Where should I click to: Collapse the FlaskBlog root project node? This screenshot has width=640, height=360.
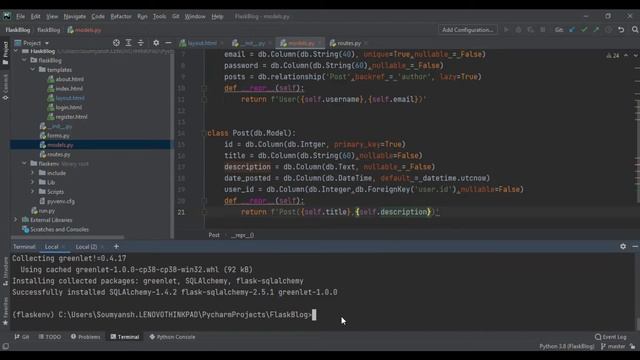pyautogui.click(x=16, y=51)
